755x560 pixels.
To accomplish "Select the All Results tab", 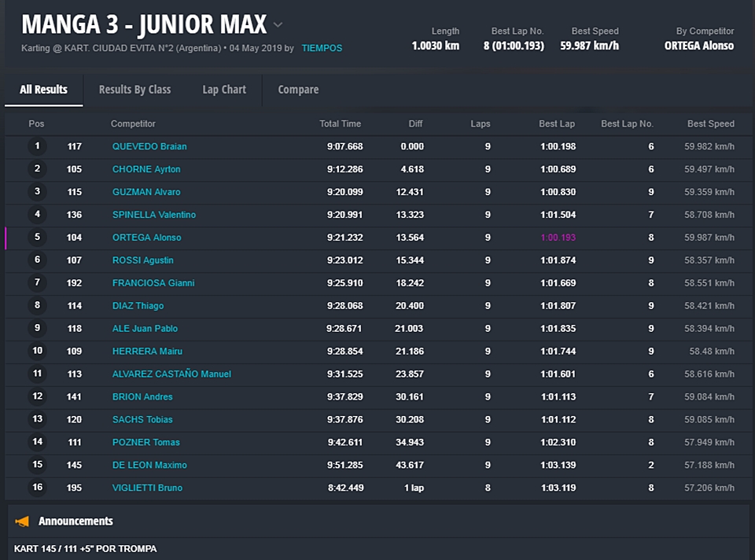I will [43, 90].
